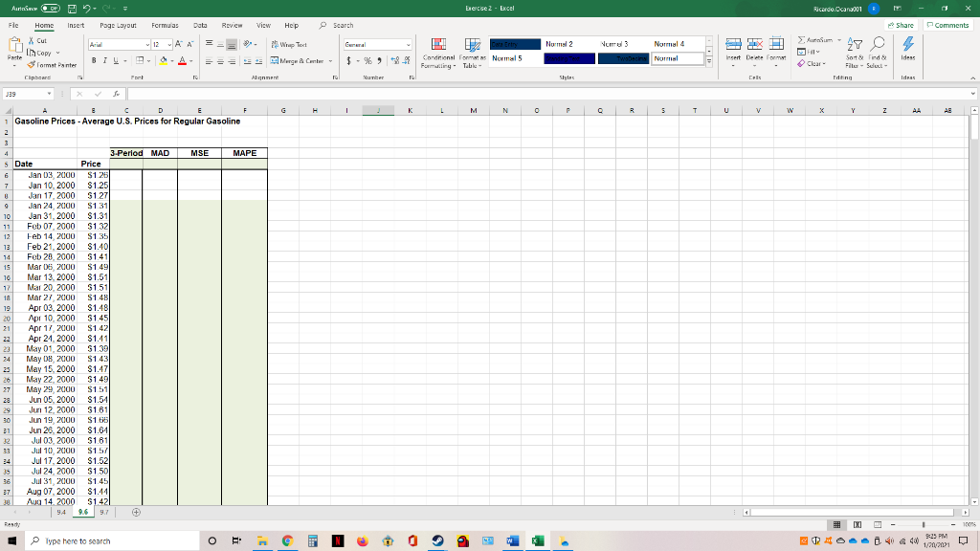Image resolution: width=980 pixels, height=551 pixels.
Task: Open the Fill Color dropdown arrow
Action: click(x=171, y=59)
